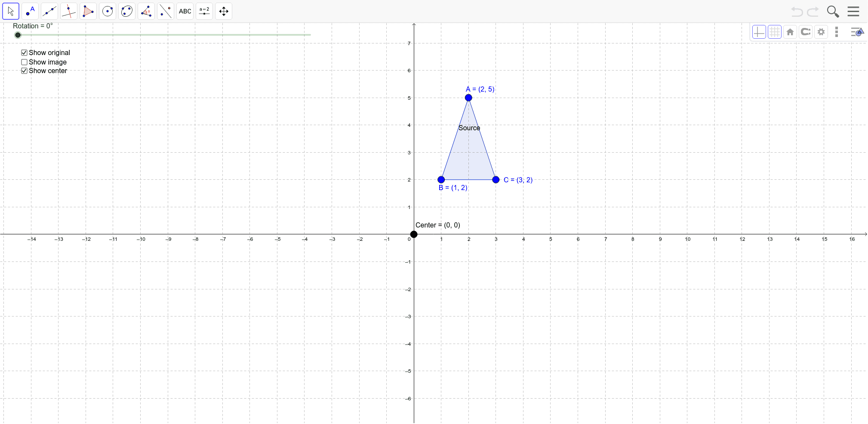Open the main hamburger menu
The width and height of the screenshot is (868, 424).
[x=853, y=12]
